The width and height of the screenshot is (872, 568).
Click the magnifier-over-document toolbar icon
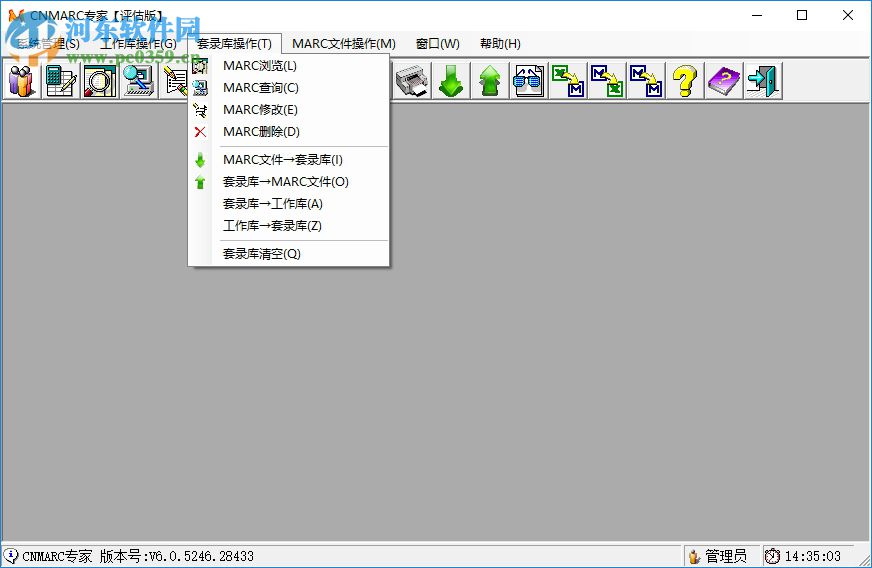point(100,81)
